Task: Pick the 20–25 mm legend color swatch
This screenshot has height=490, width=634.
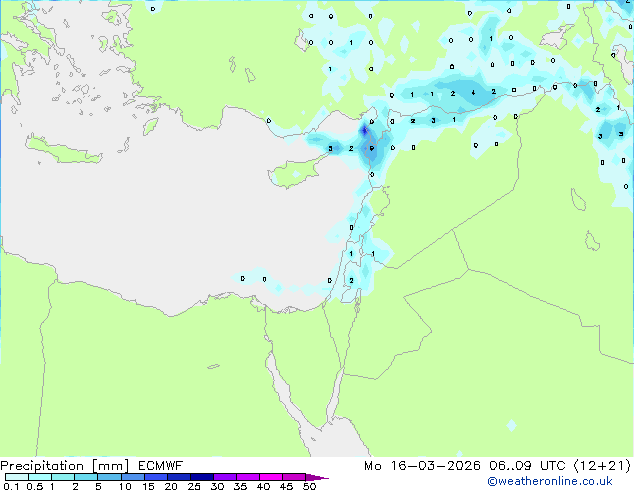Action: click(179, 477)
